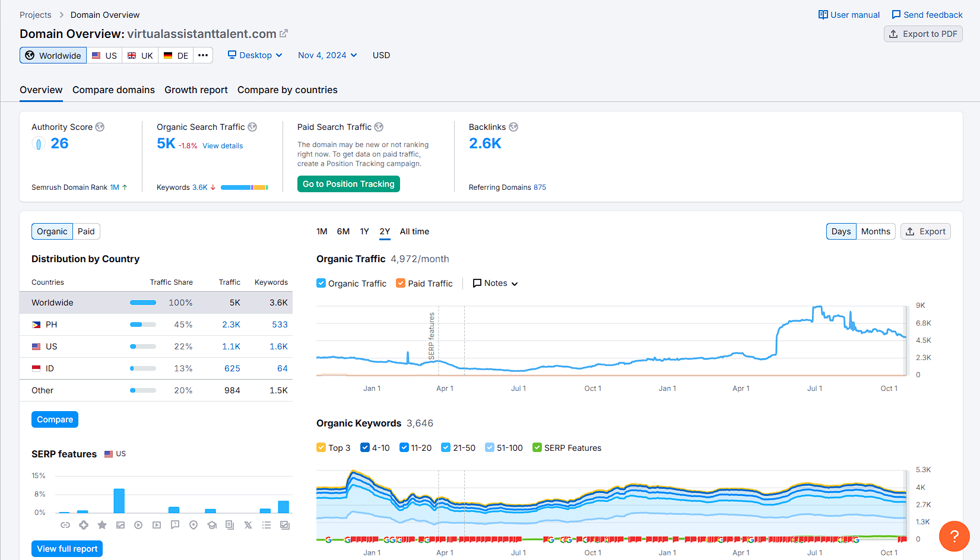This screenshot has width=980, height=560.
Task: Set chart range to 1M
Action: coord(322,231)
